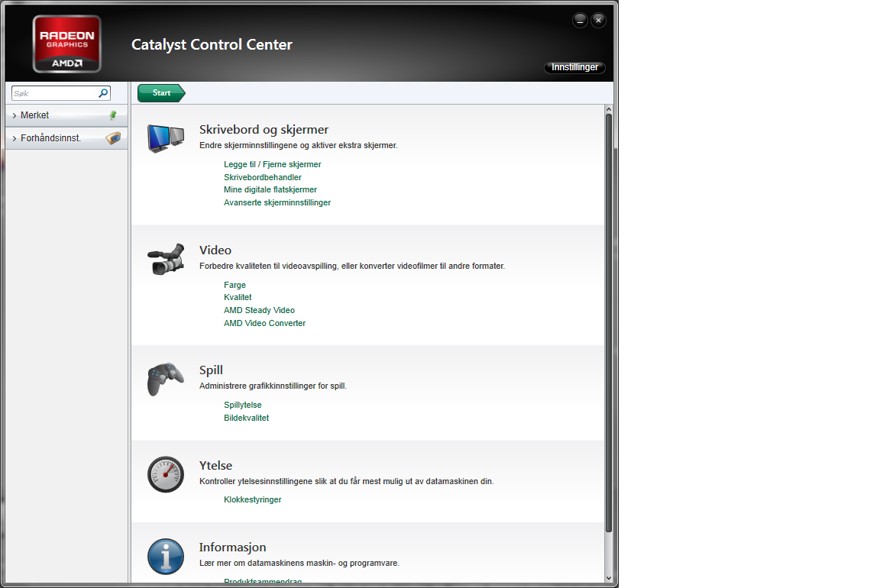The image size is (880, 588).
Task: Click the 'Lær mer om datamaskinens' description
Action: (x=299, y=563)
